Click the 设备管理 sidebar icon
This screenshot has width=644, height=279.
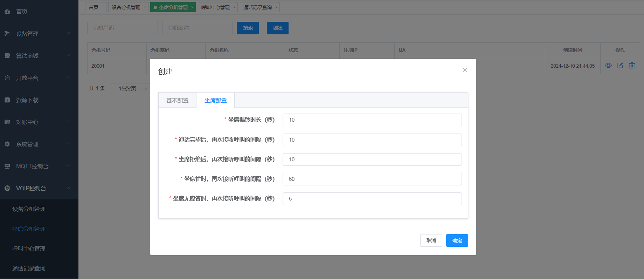tap(7, 34)
